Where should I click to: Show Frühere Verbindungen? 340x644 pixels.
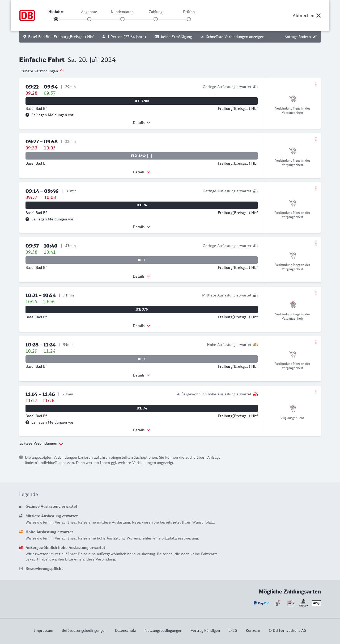click(41, 71)
